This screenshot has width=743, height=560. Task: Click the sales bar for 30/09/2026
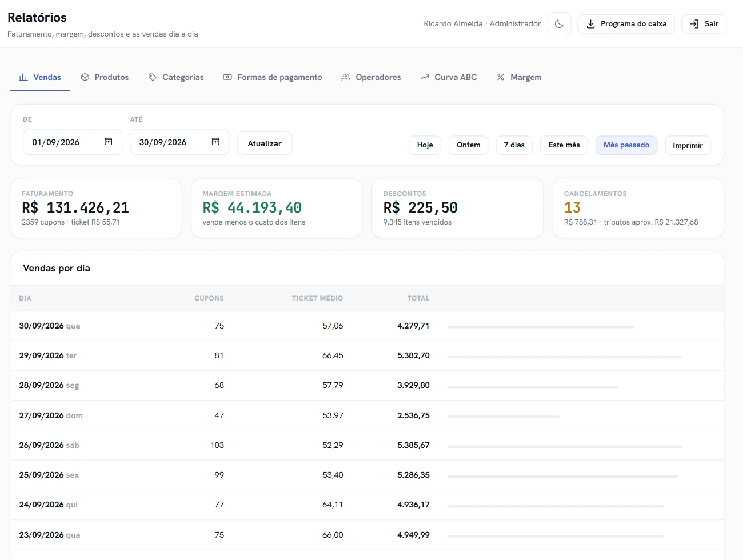[x=541, y=327]
